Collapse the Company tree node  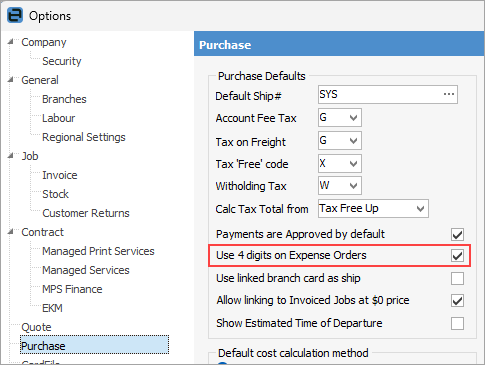click(10, 42)
